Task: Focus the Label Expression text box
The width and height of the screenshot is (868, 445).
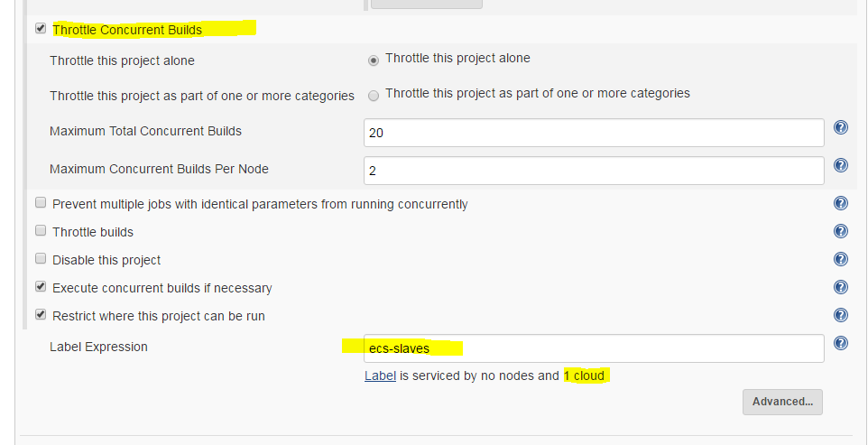Action: (x=593, y=348)
